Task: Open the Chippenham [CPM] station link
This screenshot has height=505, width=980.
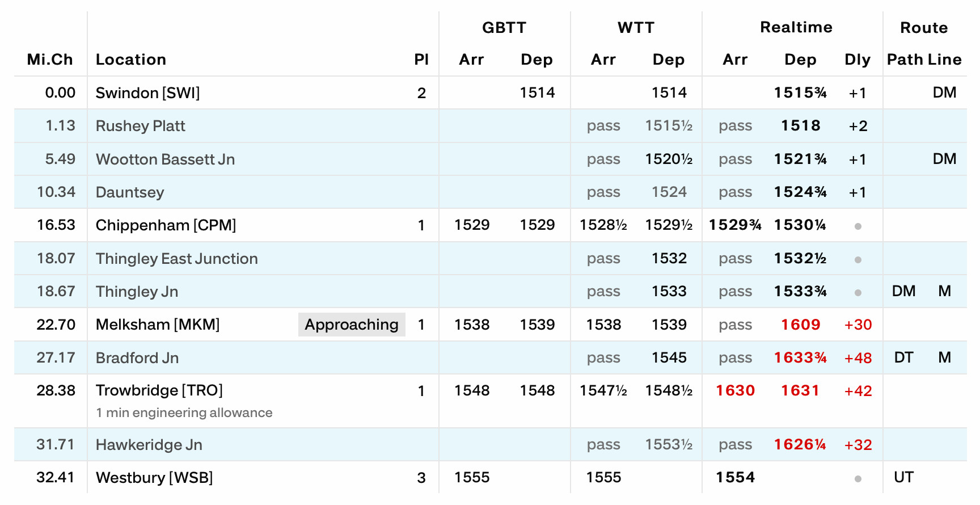Action: coord(166,225)
